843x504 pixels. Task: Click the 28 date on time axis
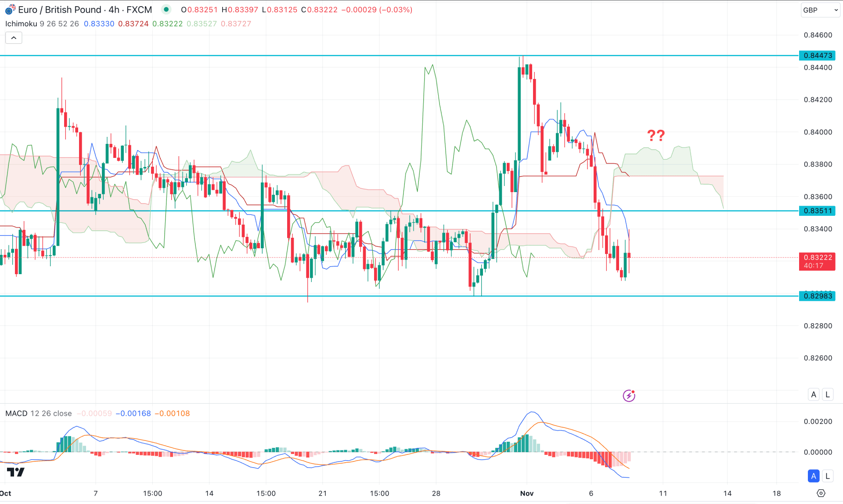pos(436,493)
